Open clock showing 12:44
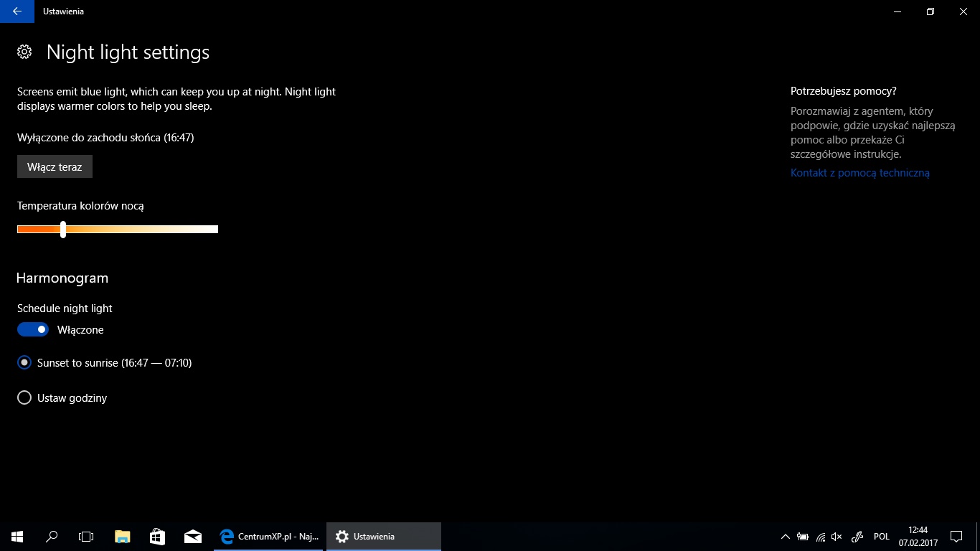Viewport: 980px width, 551px height. (x=918, y=537)
